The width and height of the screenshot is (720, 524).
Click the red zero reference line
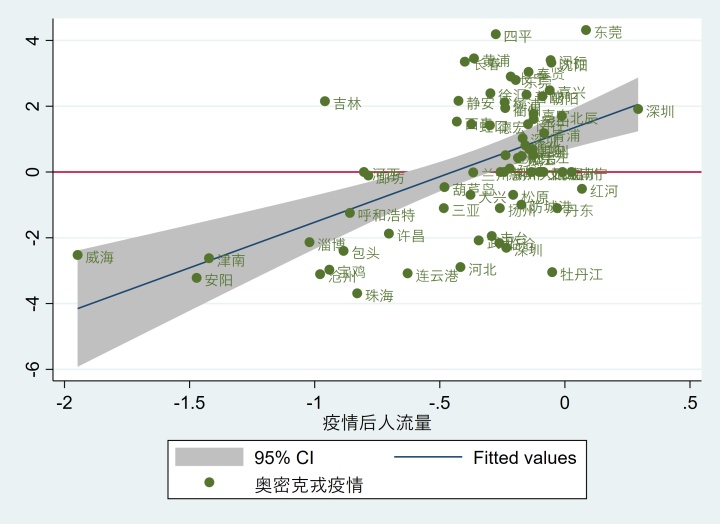[x=377, y=172]
